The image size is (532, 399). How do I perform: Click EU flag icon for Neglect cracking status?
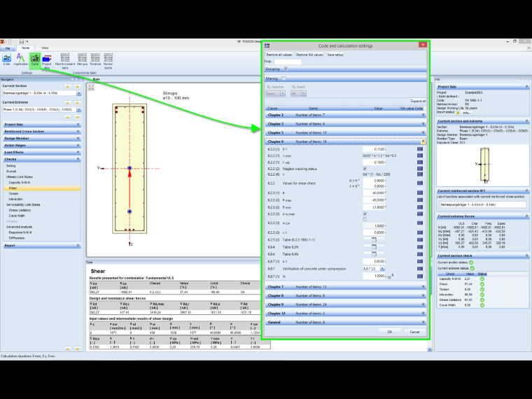420,169
